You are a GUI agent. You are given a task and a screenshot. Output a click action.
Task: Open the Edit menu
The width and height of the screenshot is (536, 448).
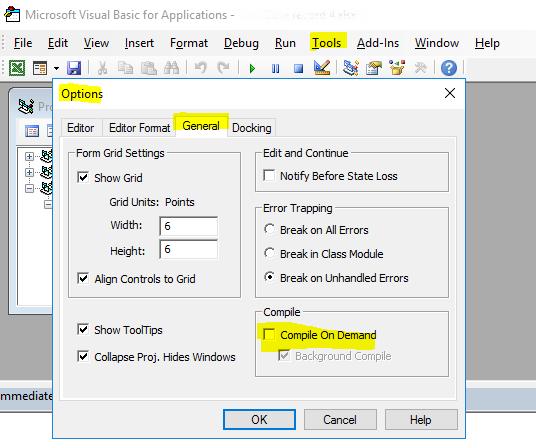point(58,43)
